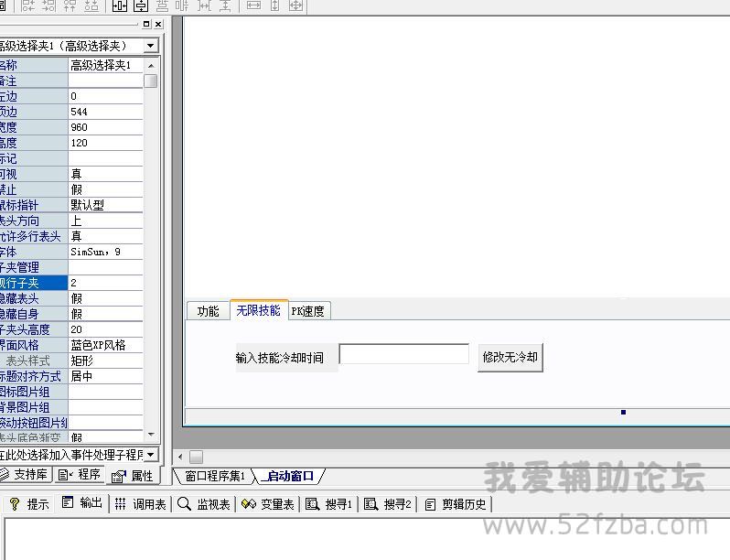Center component horizontally in window icon
The height and width of the screenshot is (560, 730).
tap(120, 5)
